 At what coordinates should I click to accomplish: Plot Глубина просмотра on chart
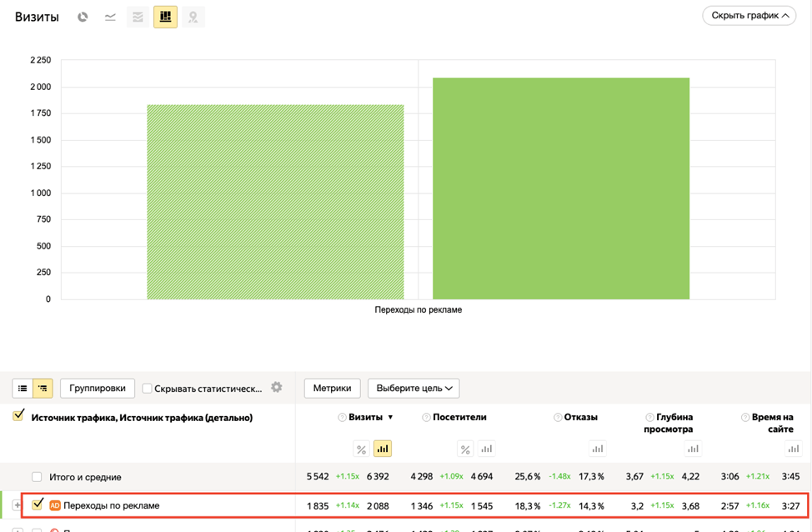[693, 449]
